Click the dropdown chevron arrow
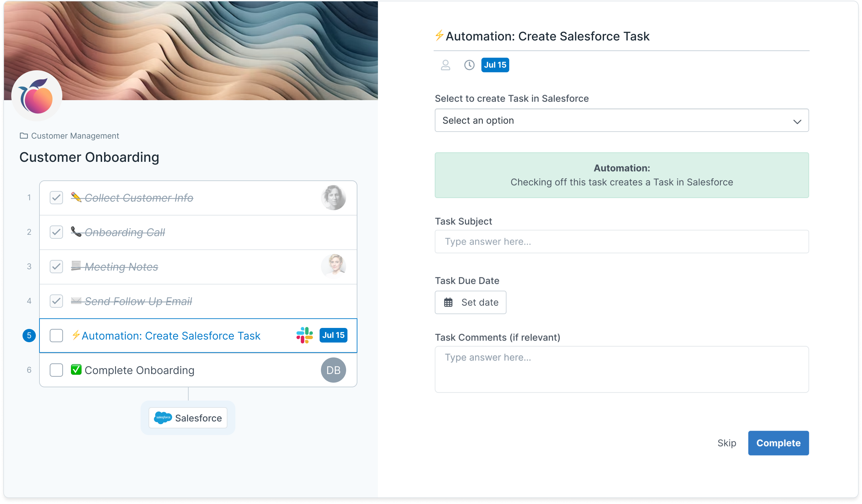The width and height of the screenshot is (862, 504). [797, 121]
